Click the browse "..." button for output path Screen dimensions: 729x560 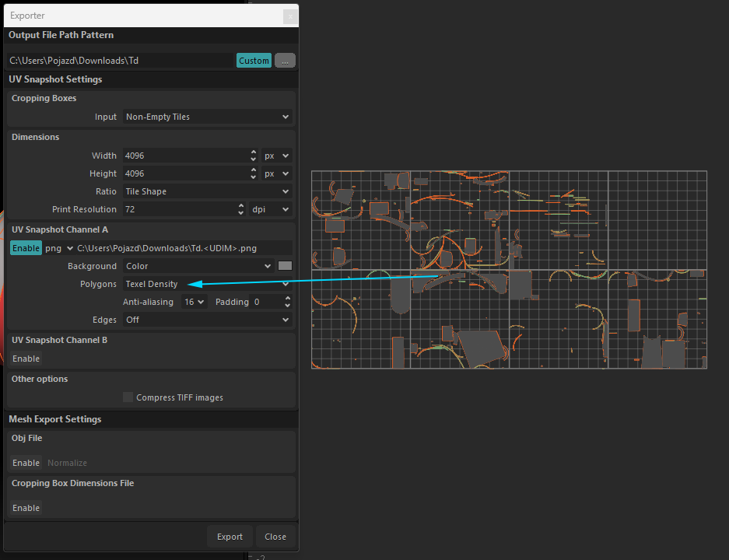pyautogui.click(x=285, y=61)
